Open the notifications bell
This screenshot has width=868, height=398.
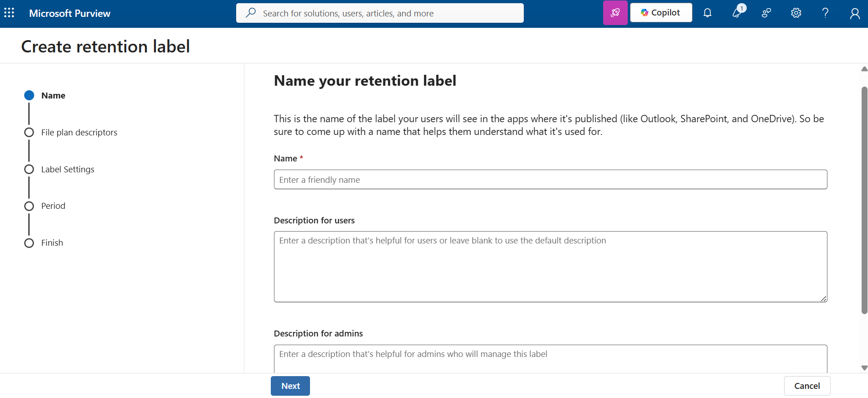coord(707,13)
